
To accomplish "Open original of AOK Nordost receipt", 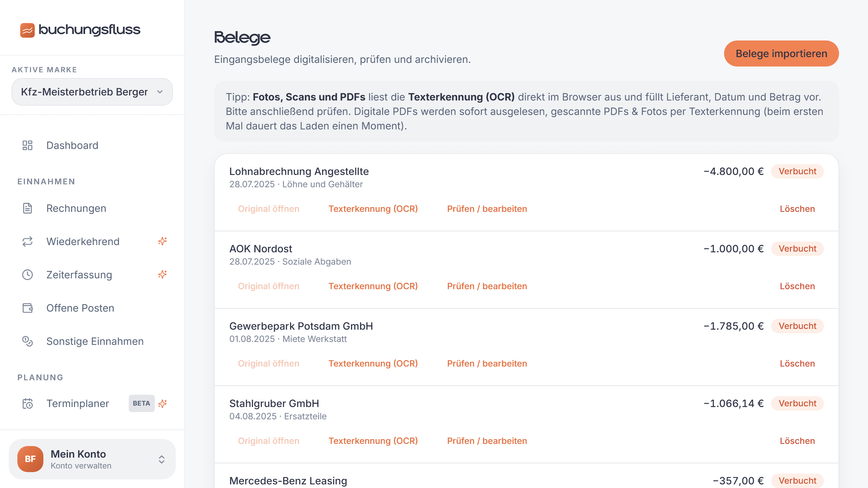I will (269, 286).
